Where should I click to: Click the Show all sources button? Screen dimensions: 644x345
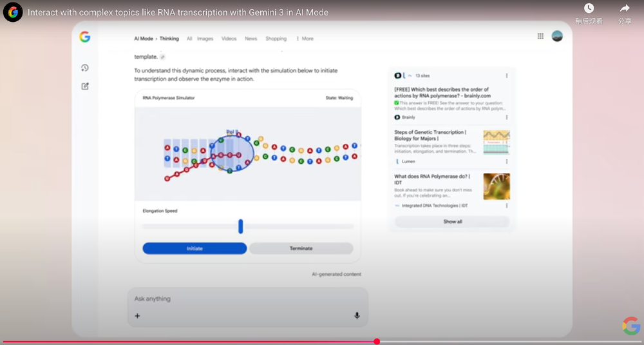pos(452,221)
